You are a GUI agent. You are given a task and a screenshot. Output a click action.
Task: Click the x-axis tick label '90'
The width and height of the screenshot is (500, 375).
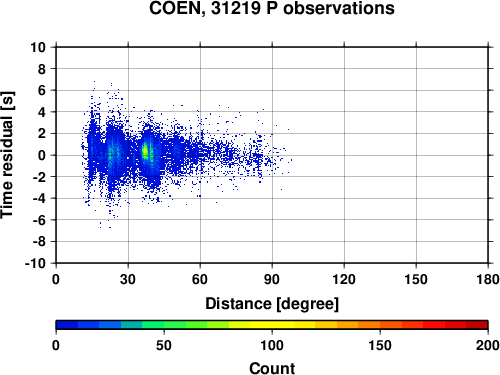(x=272, y=279)
